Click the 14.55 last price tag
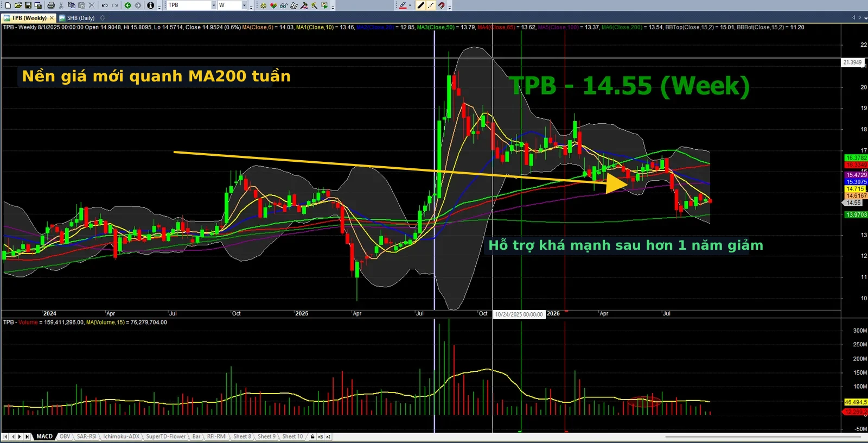 853,203
